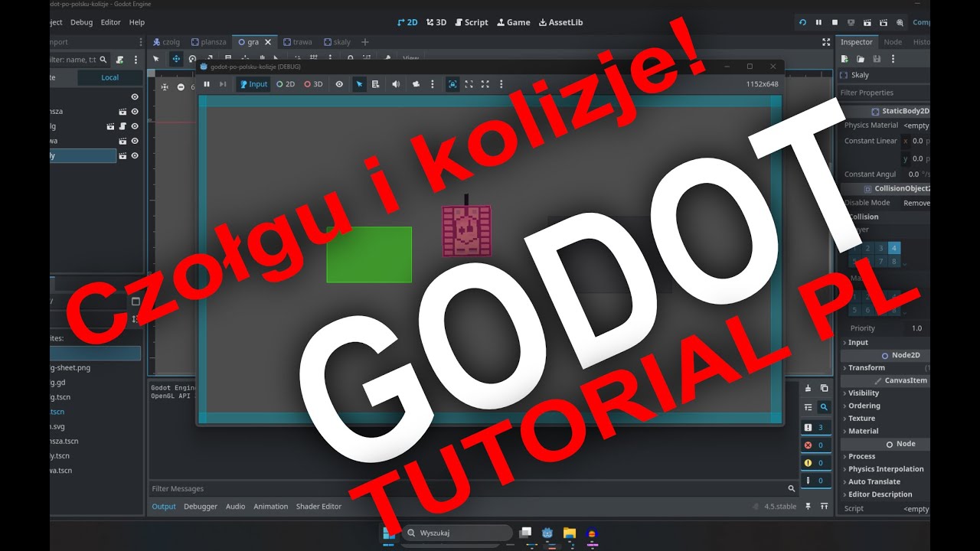This screenshot has height=551, width=980.
Task: Click Inspector create new resource icon
Action: [844, 59]
